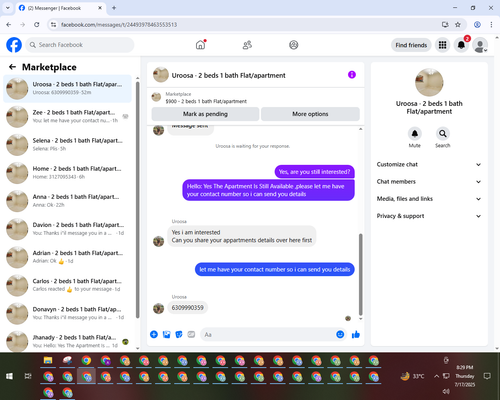Screen dimensions: 500x400
Task: Open the Groups icon in top navigation
Action: (294, 45)
